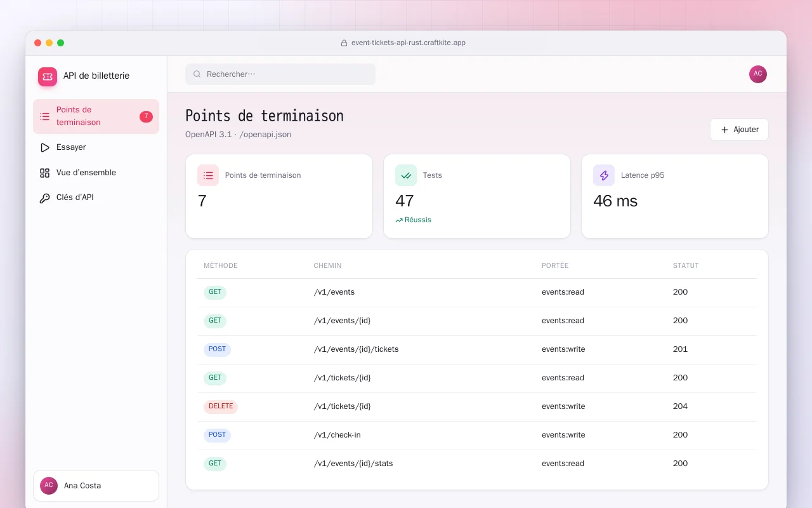Select the /v1/events/{id} path cell
The width and height of the screenshot is (812, 508).
(x=343, y=321)
